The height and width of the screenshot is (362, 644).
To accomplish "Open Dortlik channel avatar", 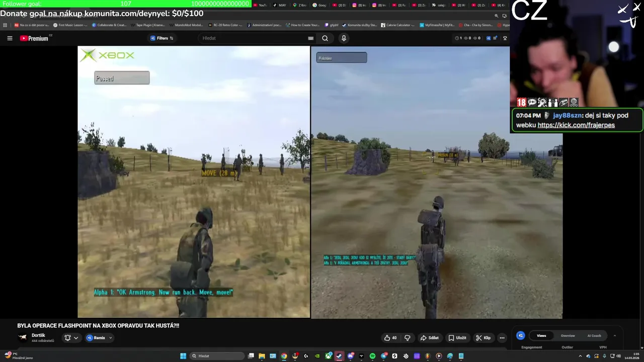I will (23, 338).
